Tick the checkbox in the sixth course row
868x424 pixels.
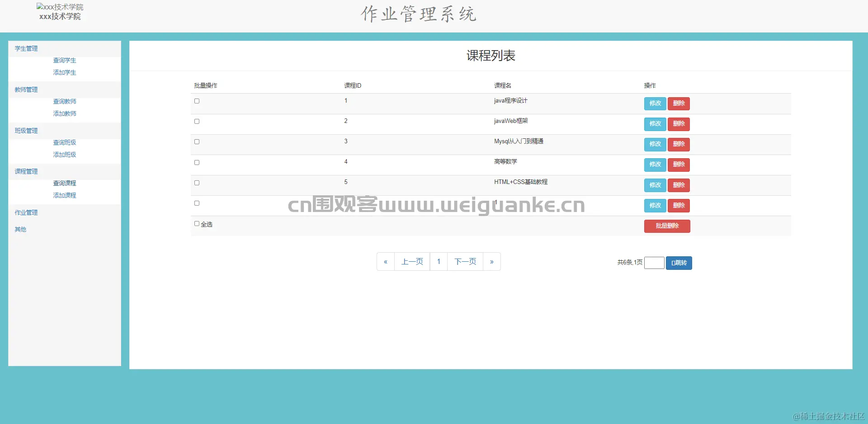[197, 203]
